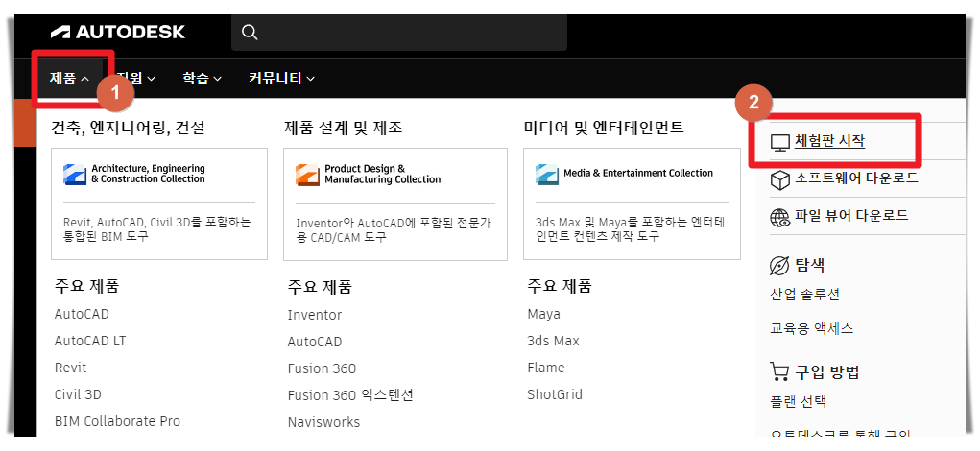Image resolution: width=980 pixels, height=451 pixels.
Task: Open the 체험판 시작 link
Action: (x=829, y=142)
